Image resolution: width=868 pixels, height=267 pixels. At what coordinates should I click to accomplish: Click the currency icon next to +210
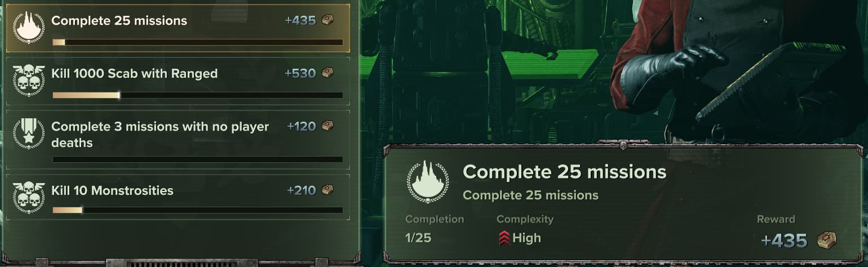pyautogui.click(x=327, y=190)
